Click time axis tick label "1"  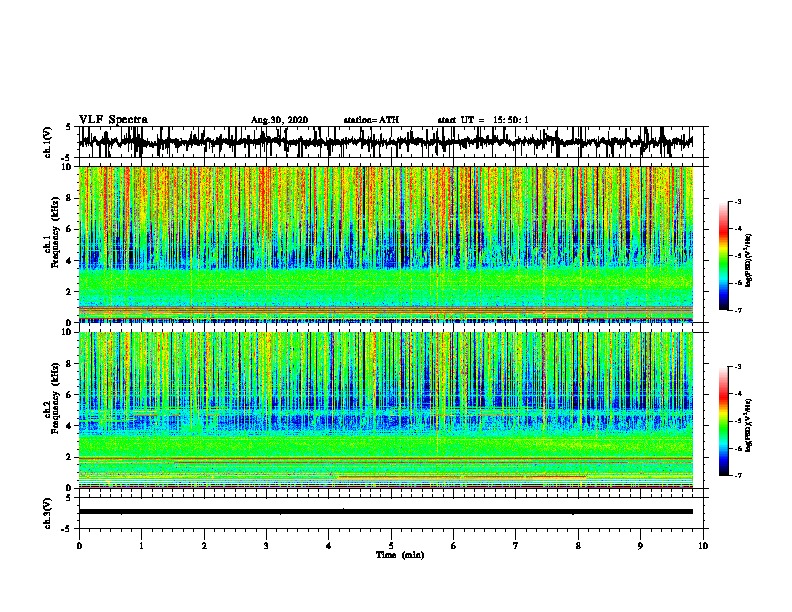(x=141, y=546)
